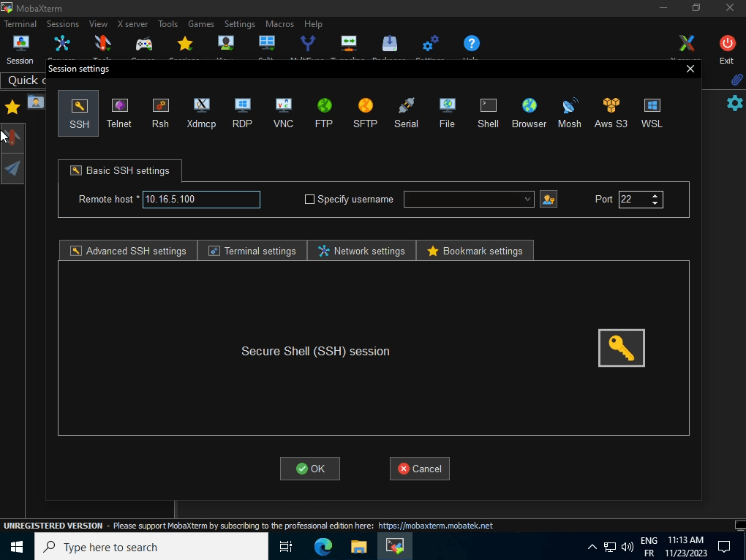Open the Sessions menu
This screenshot has height=560, width=746.
[x=63, y=24]
